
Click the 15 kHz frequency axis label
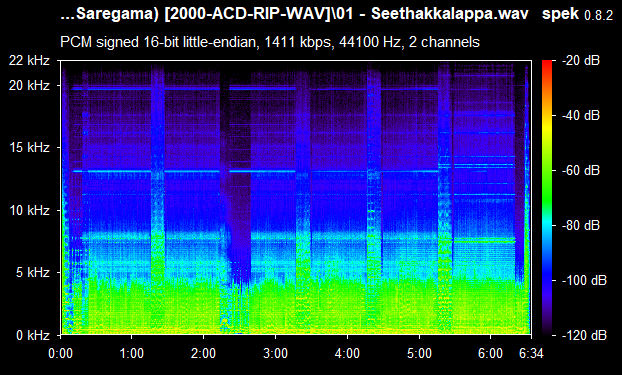pyautogui.click(x=29, y=148)
